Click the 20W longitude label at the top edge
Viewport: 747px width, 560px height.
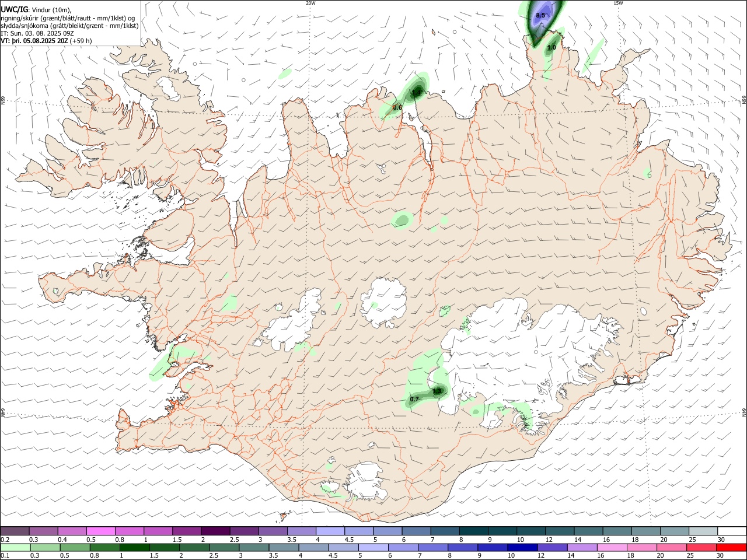tap(310, 3)
